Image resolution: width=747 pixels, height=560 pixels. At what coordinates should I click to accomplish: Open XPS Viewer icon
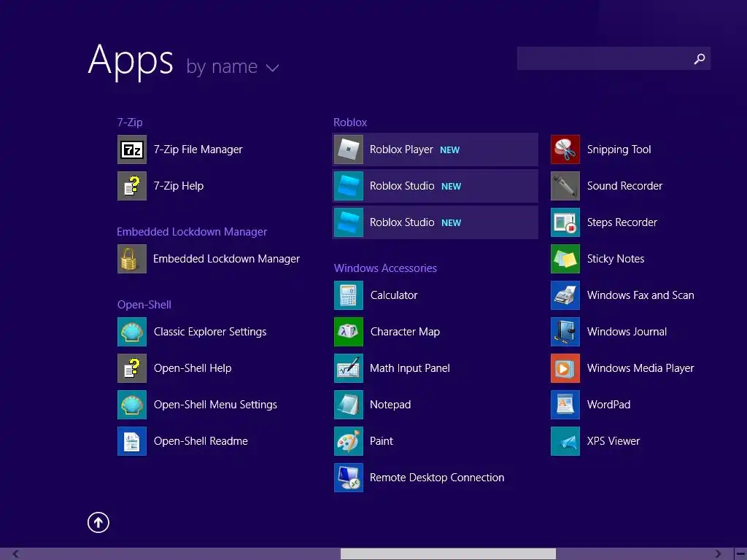[x=565, y=441]
